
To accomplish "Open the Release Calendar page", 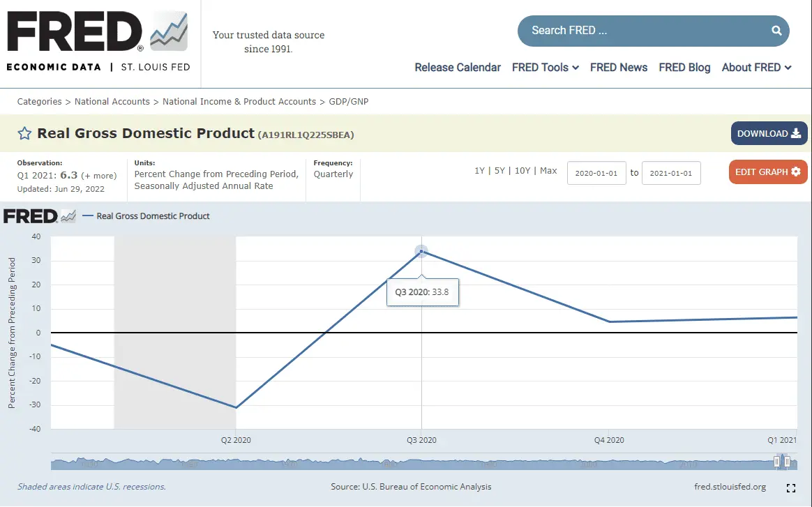I will (458, 68).
